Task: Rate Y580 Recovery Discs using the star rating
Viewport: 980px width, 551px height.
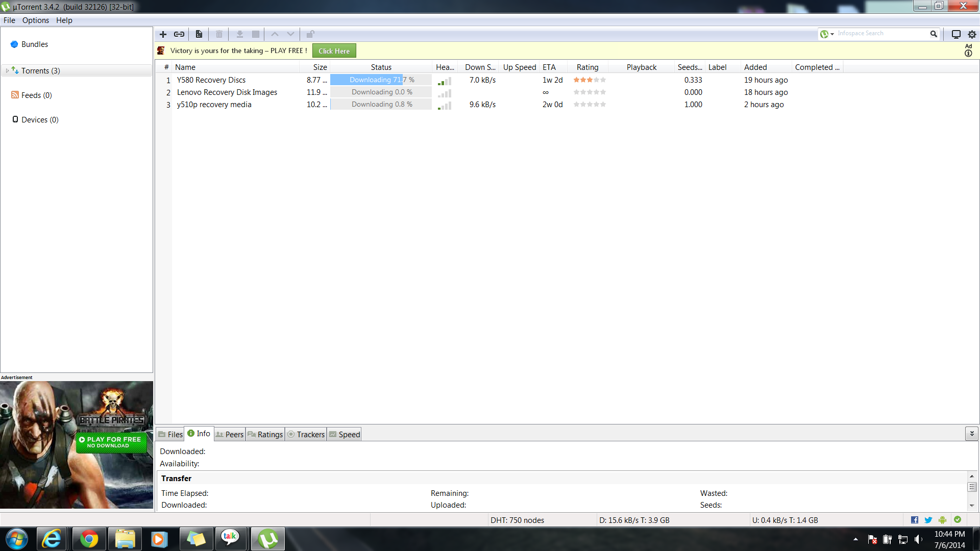Action: click(590, 80)
